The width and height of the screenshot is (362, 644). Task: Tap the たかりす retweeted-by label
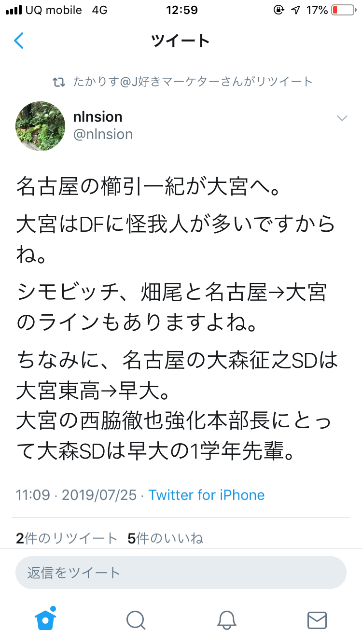click(x=193, y=82)
